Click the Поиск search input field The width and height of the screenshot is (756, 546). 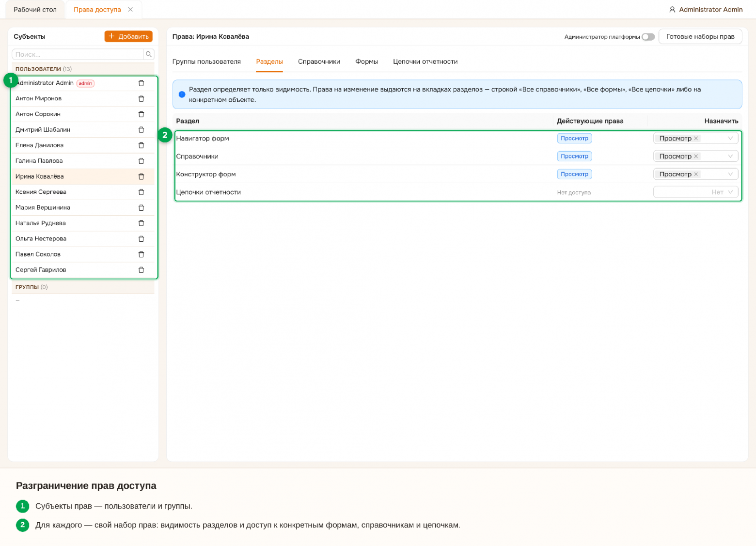78,54
